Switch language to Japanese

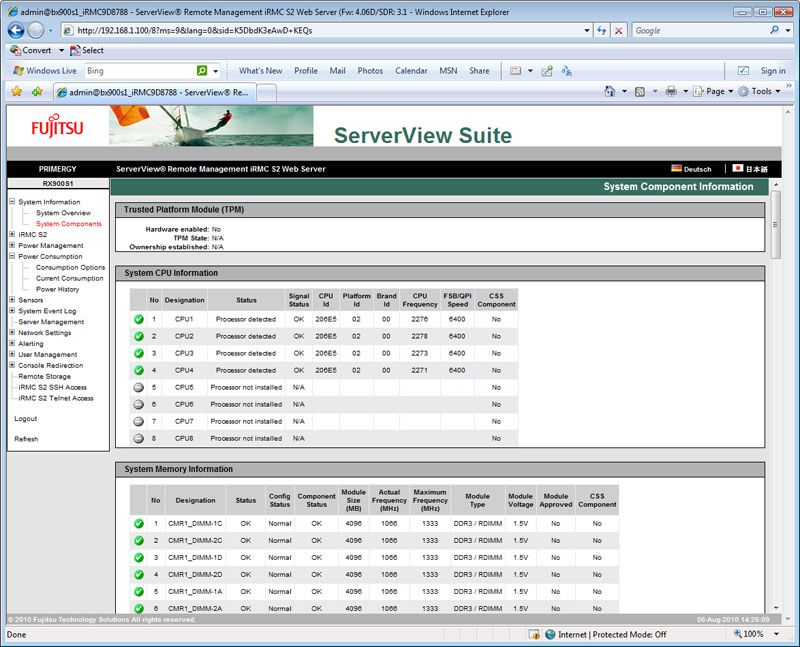pyautogui.click(x=750, y=169)
